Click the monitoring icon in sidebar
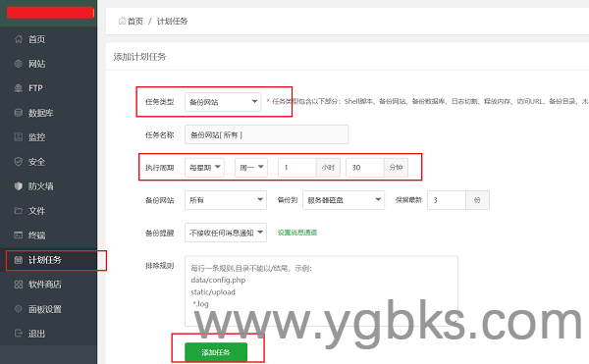This screenshot has width=589, height=364. click(x=18, y=137)
